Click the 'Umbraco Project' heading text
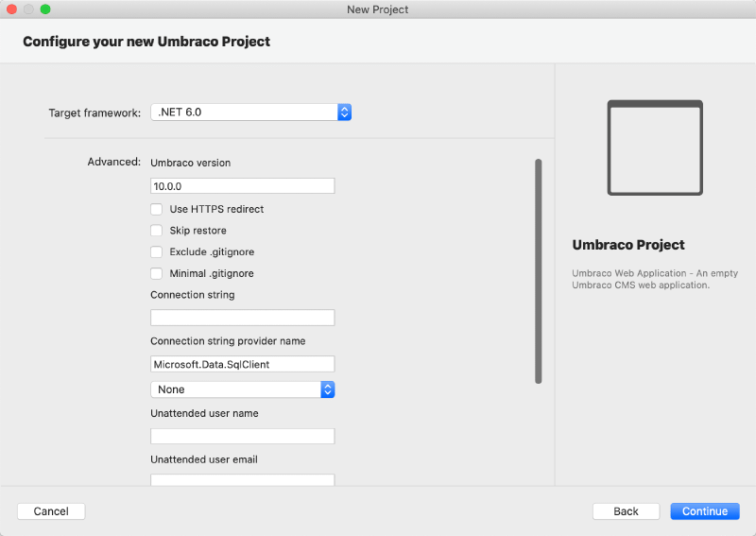756x536 pixels. tap(628, 245)
